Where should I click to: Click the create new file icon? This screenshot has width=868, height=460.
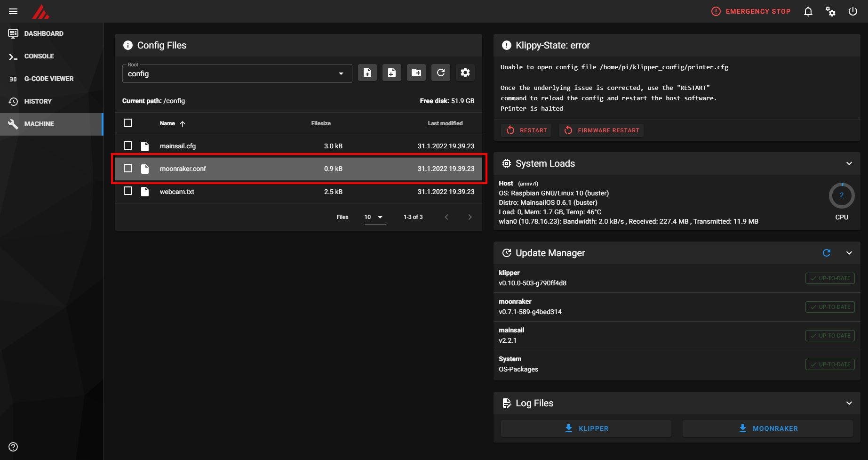click(x=391, y=73)
